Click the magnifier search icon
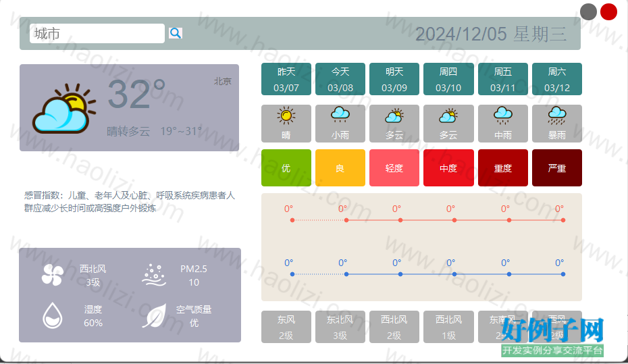Image resolution: width=628 pixels, height=364 pixels. point(176,33)
